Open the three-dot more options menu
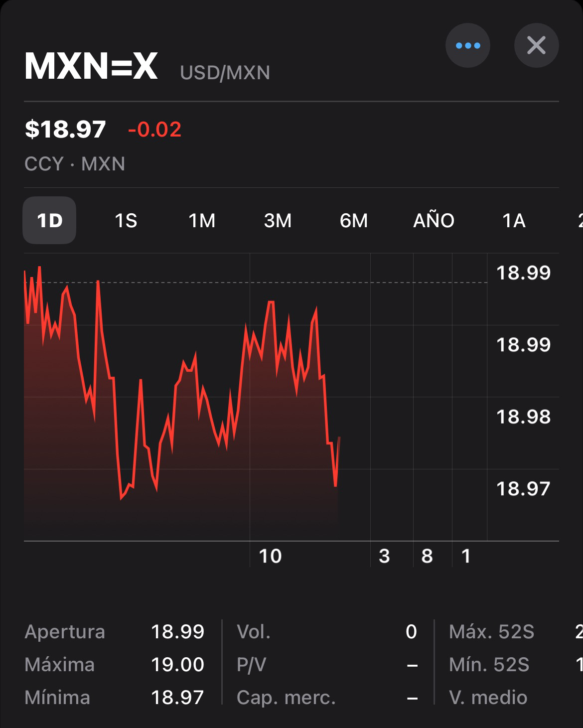This screenshot has height=728, width=583. point(467,45)
